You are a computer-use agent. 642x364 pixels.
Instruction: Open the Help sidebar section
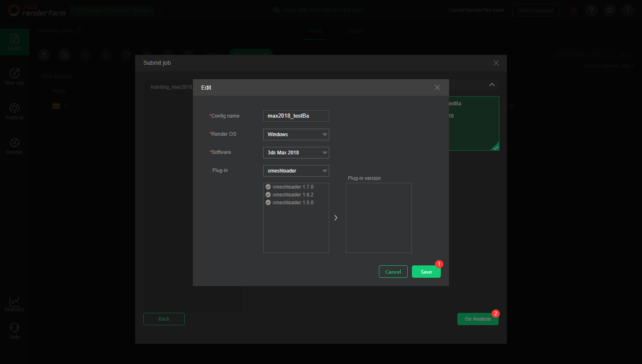click(14, 331)
